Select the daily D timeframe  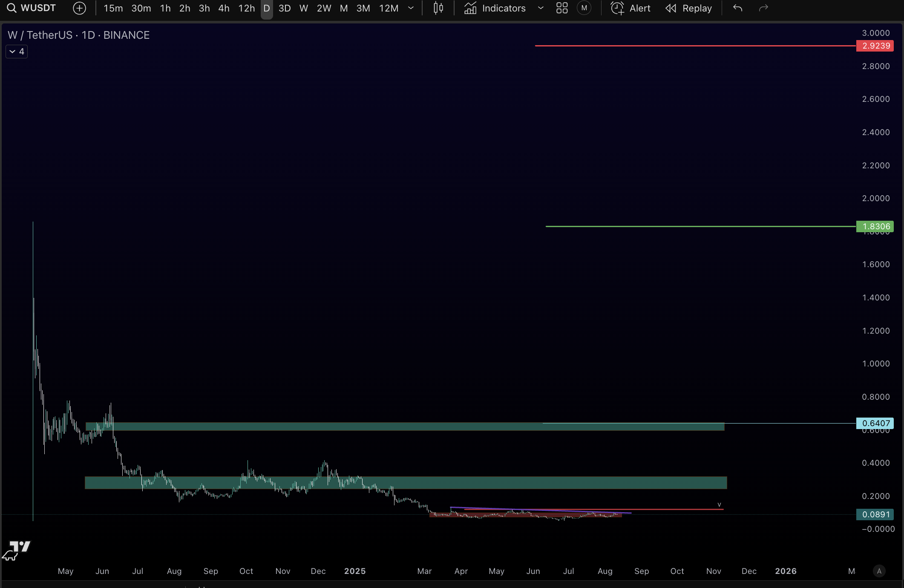[267, 8]
